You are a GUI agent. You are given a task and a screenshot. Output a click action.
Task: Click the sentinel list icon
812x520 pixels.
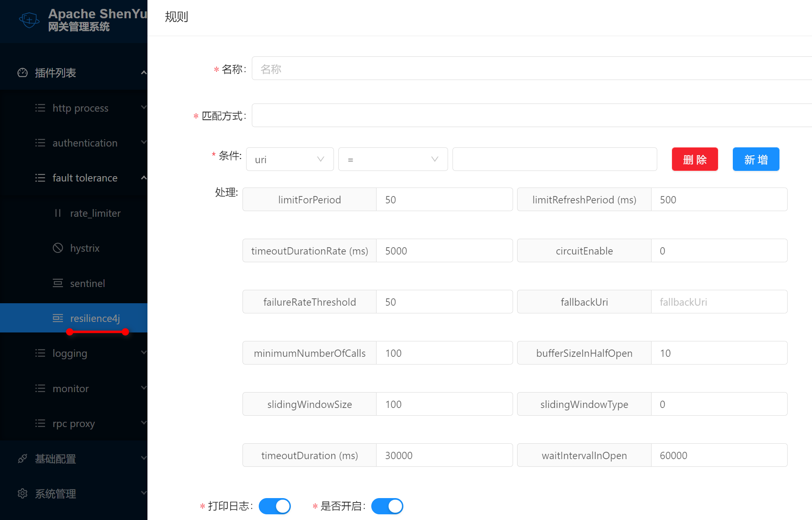coord(58,283)
